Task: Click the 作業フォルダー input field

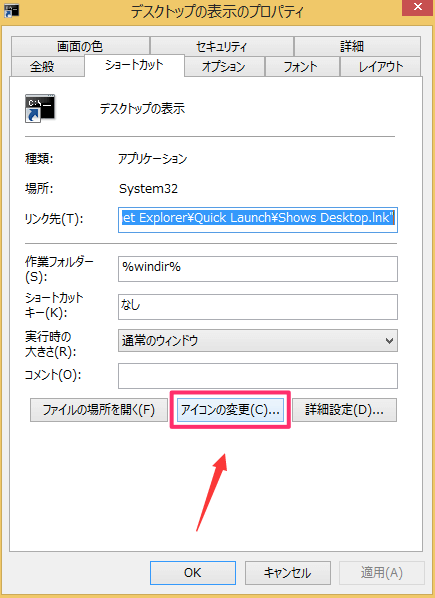Action: click(258, 269)
